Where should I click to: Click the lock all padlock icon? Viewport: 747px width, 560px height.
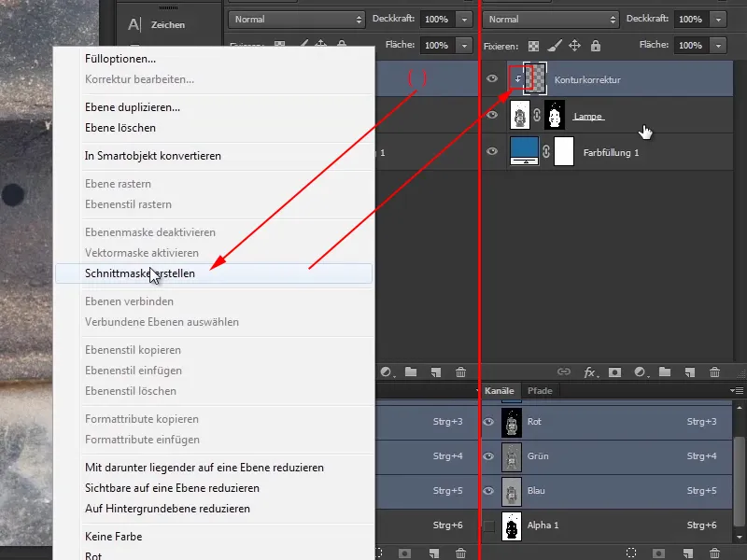point(596,46)
